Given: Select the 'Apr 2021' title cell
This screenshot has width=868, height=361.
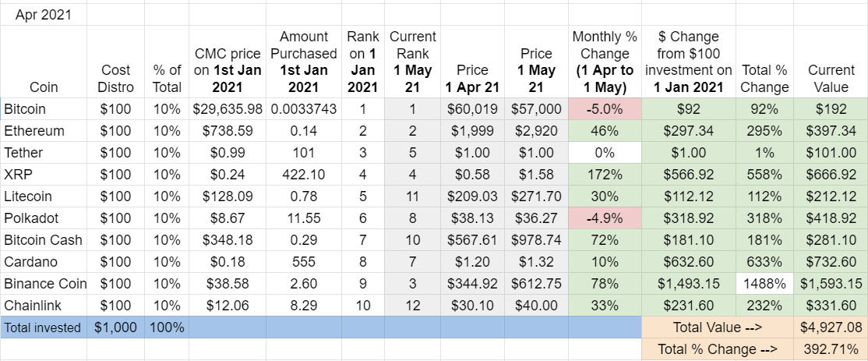Looking at the screenshot, I should coord(44,15).
